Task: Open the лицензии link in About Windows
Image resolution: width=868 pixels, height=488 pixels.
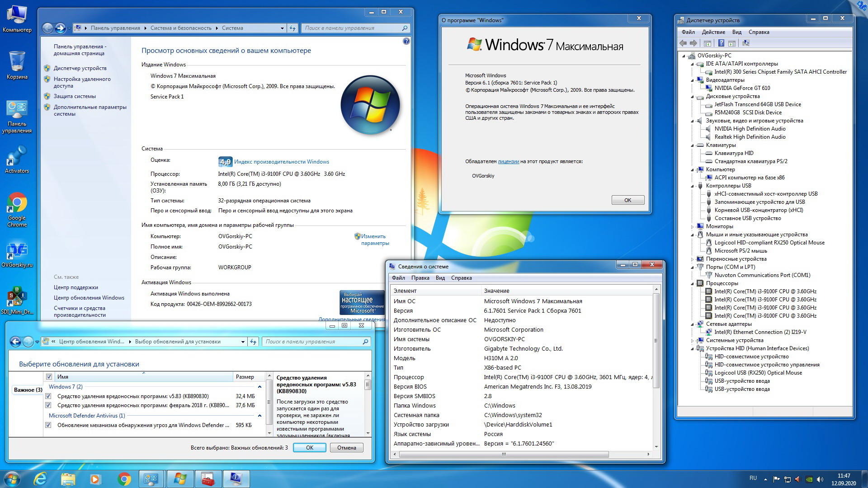Action: [x=508, y=161]
